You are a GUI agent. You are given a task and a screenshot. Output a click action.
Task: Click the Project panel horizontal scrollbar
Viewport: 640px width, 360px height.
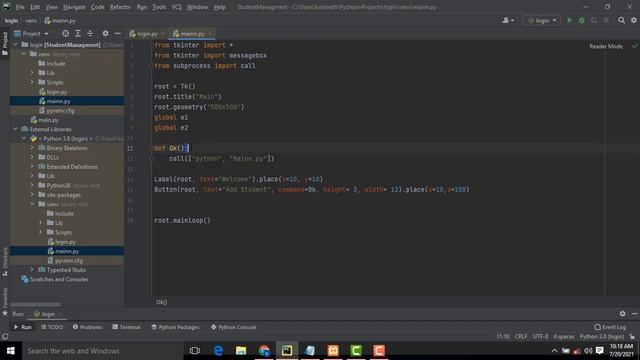36,304
